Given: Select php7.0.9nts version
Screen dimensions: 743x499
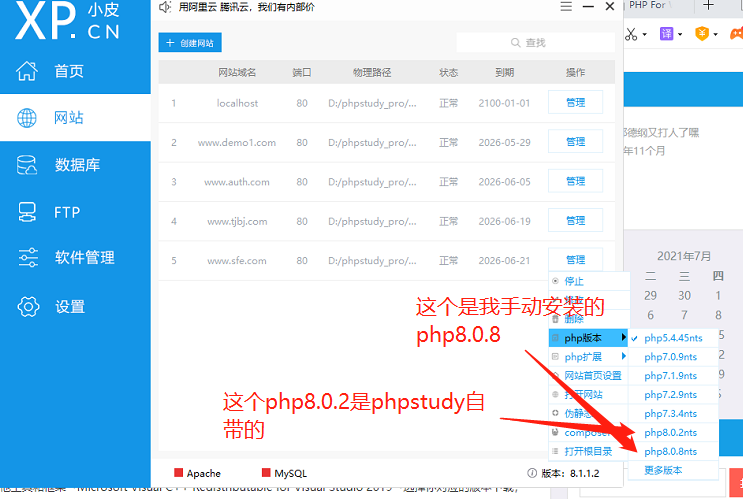Looking at the screenshot, I should 673,357.
